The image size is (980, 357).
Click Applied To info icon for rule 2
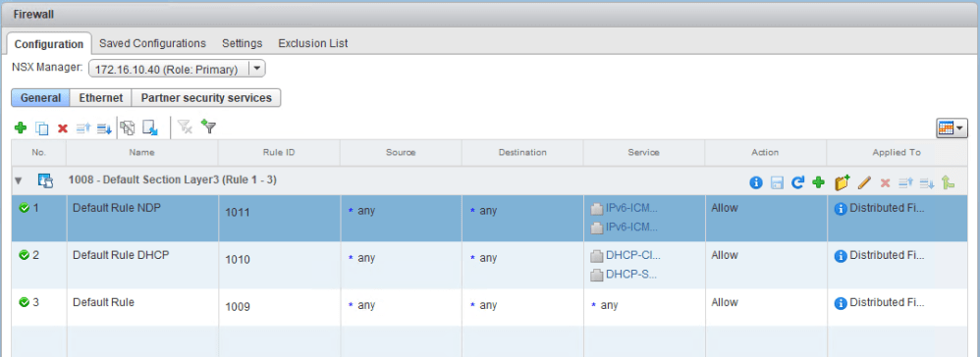(841, 256)
